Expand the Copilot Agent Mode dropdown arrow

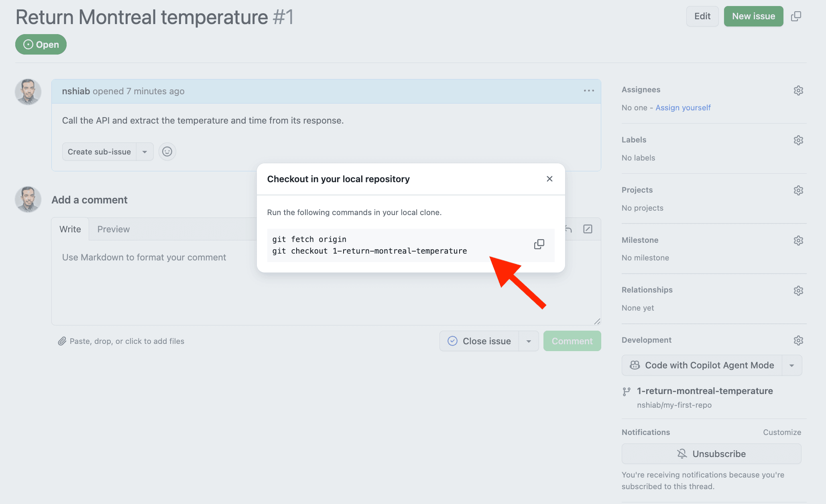(792, 366)
